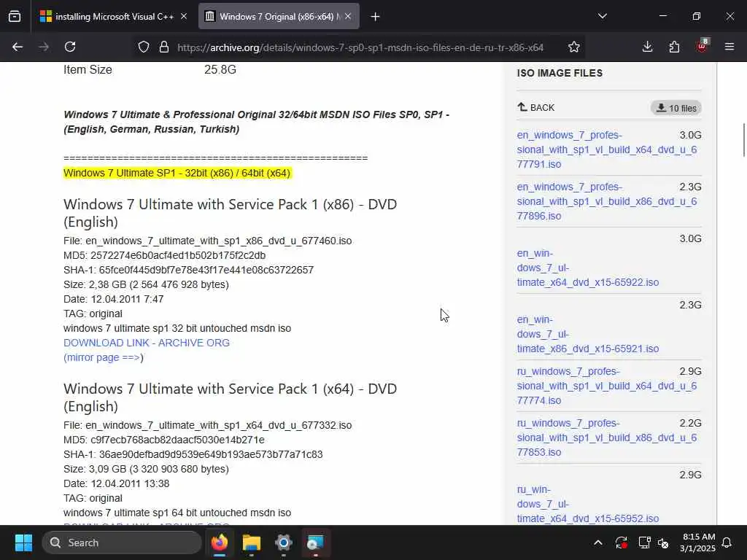Click the ISO IMAGE FILES heading
Screen dimensions: 747x560
click(x=560, y=73)
